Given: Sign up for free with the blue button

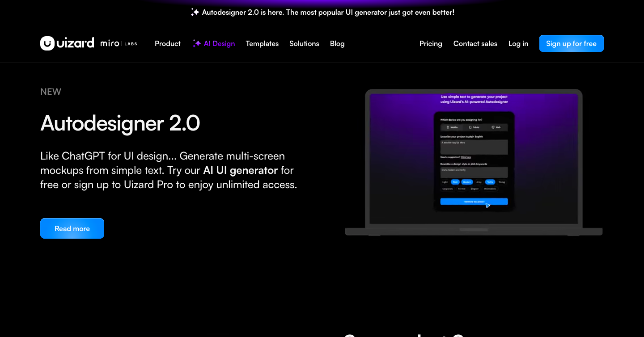Looking at the screenshot, I should 571,43.
